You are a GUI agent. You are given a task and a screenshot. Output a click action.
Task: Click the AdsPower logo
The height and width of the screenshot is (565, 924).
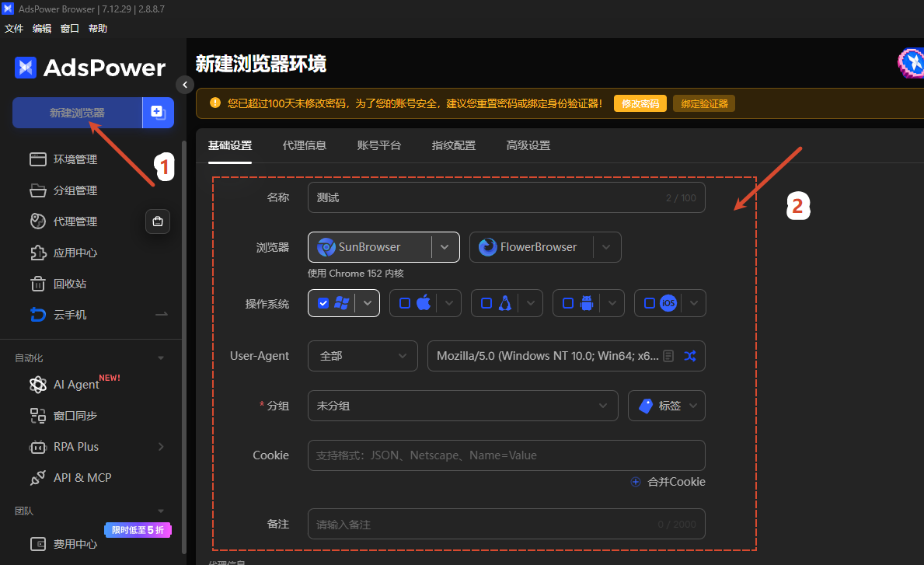click(90, 68)
